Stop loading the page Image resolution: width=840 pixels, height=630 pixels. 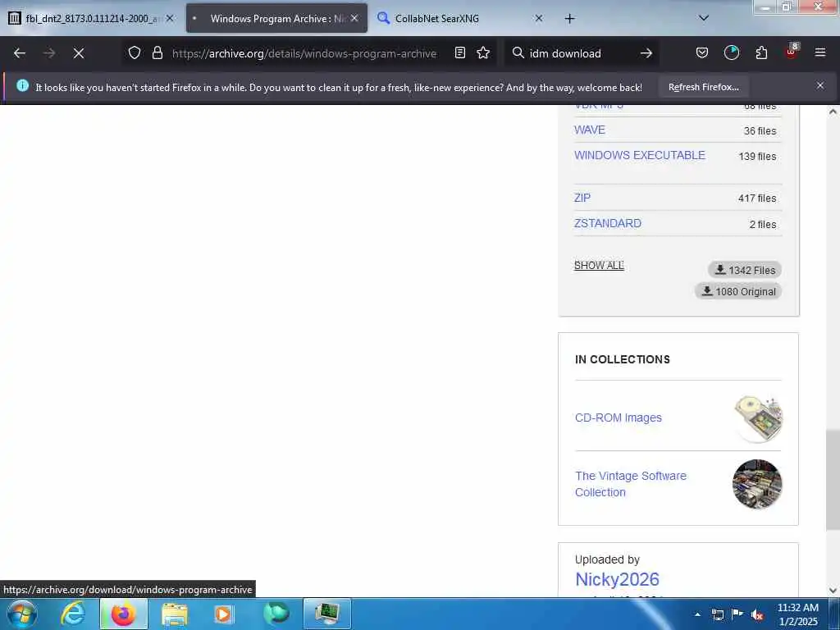pos(79,53)
